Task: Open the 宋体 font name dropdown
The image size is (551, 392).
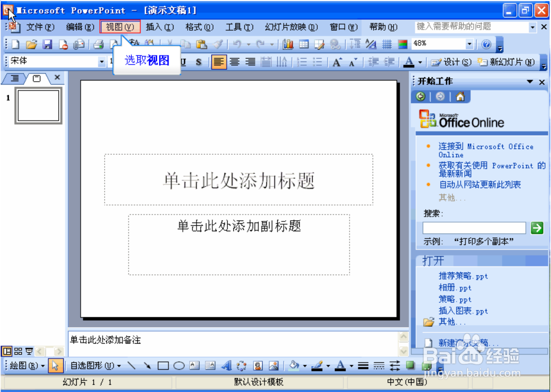Action: pos(101,61)
